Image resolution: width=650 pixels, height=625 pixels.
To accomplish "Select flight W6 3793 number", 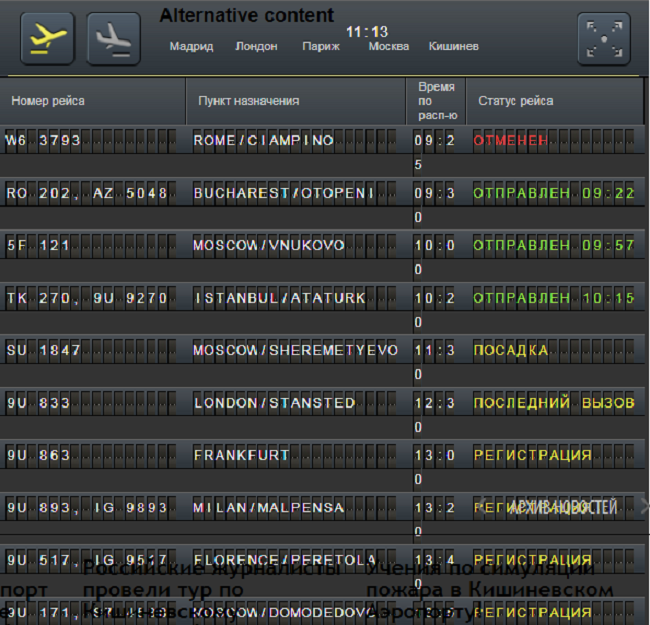I will tap(43, 141).
